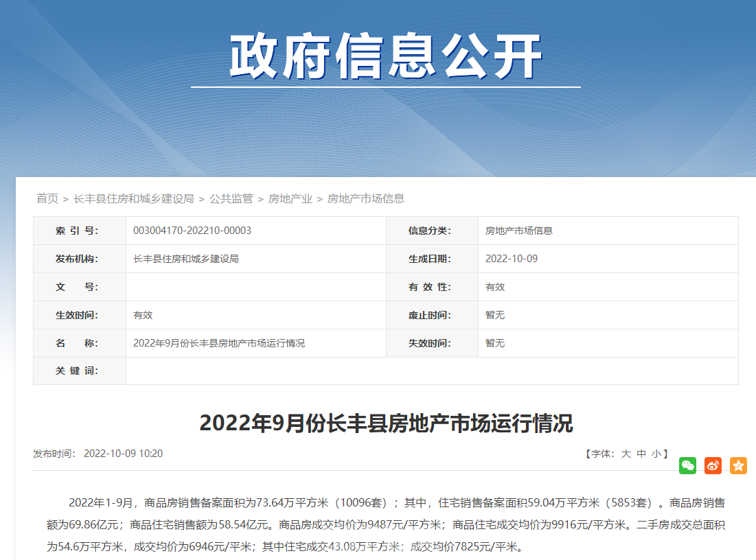This screenshot has height=560, width=756.
Task: Open 首页 breadcrumb link
Action: (x=47, y=198)
